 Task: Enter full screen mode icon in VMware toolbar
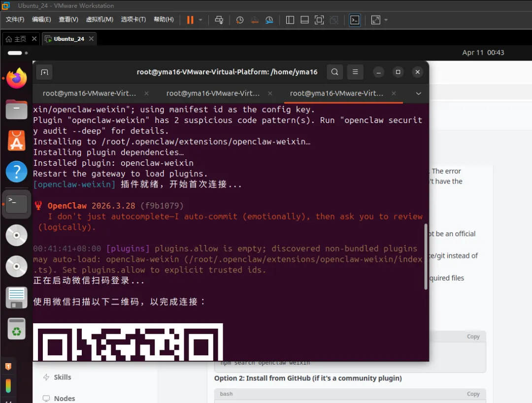point(319,20)
